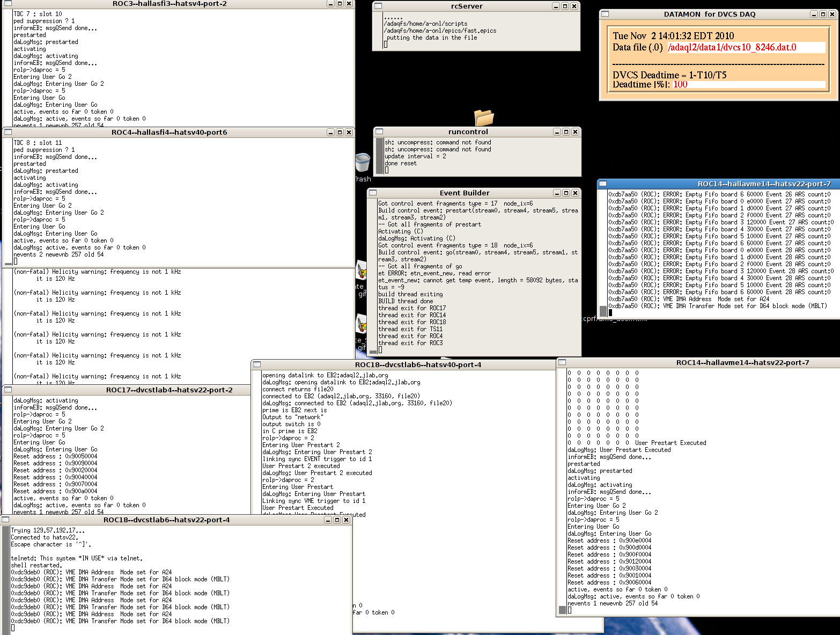Click 'Reset address : 0x900e0004' in ROC14

[x=609, y=541]
